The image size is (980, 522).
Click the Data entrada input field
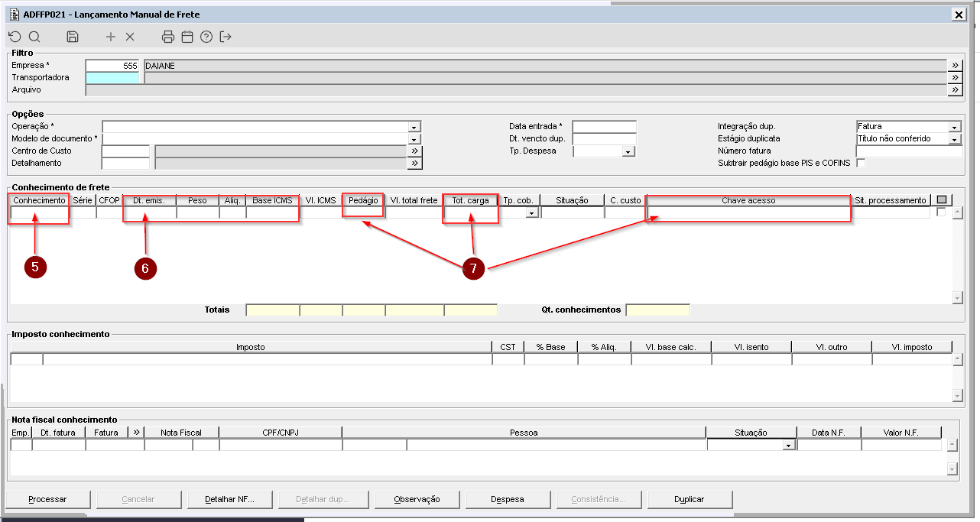tap(604, 127)
